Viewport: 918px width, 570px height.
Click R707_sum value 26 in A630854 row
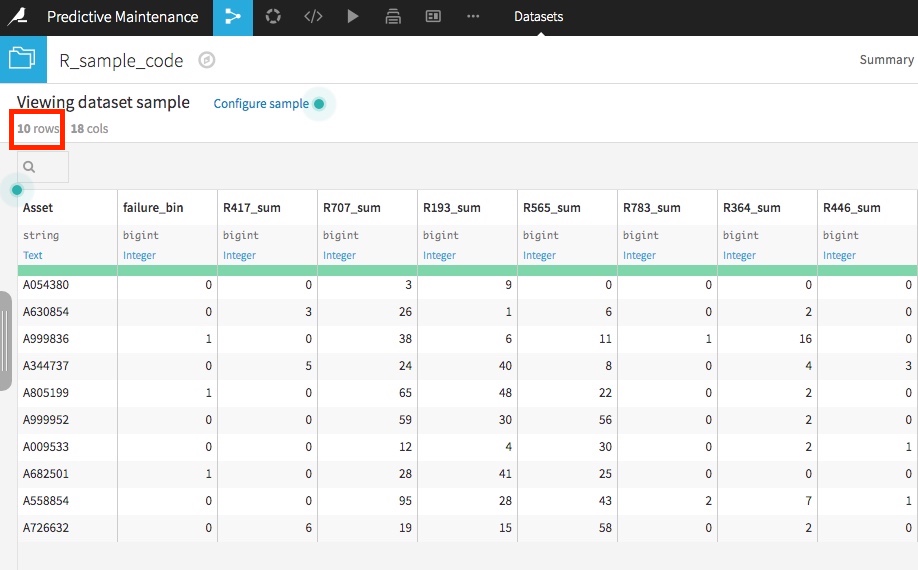pyautogui.click(x=405, y=312)
